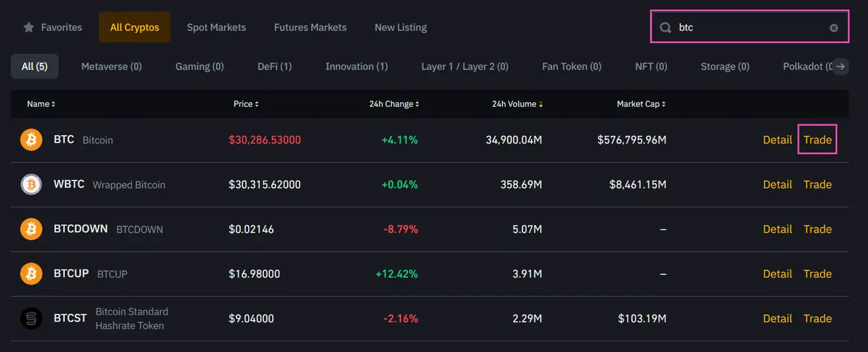
Task: Open Detail for BTCUP
Action: 778,274
